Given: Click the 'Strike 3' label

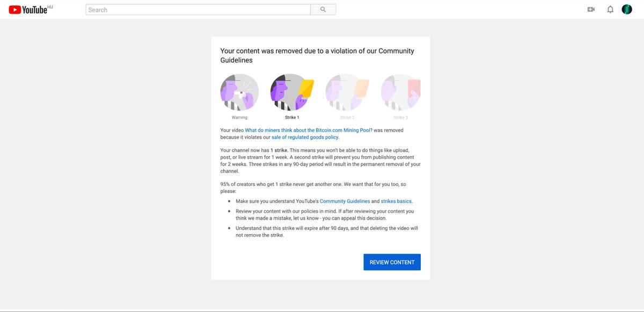Looking at the screenshot, I should tap(400, 117).
